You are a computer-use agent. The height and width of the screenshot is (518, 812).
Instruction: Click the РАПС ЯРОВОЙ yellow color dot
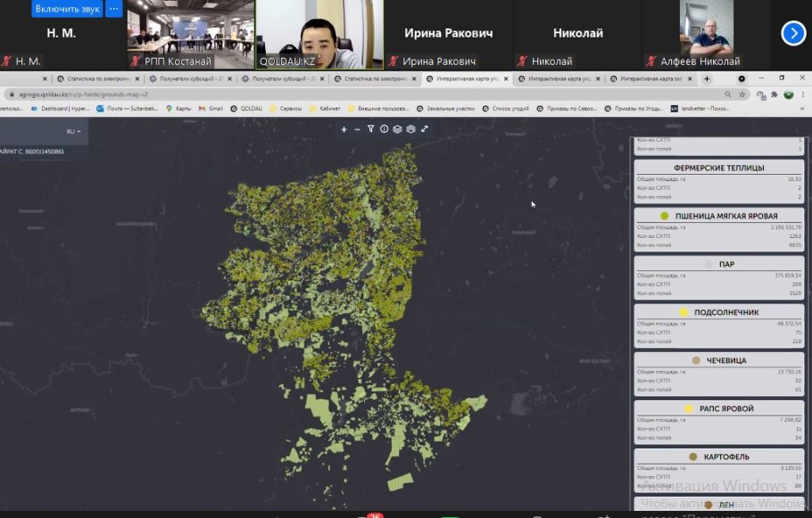[689, 408]
